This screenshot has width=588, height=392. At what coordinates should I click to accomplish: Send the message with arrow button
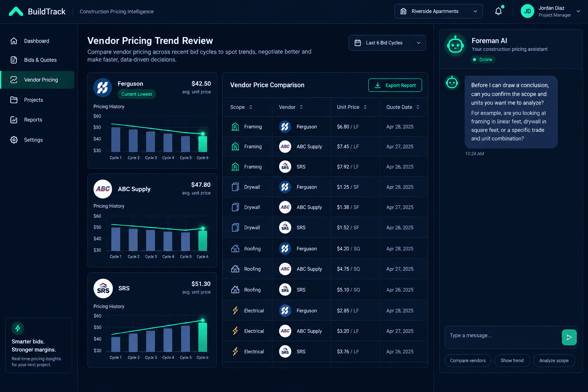(569, 337)
